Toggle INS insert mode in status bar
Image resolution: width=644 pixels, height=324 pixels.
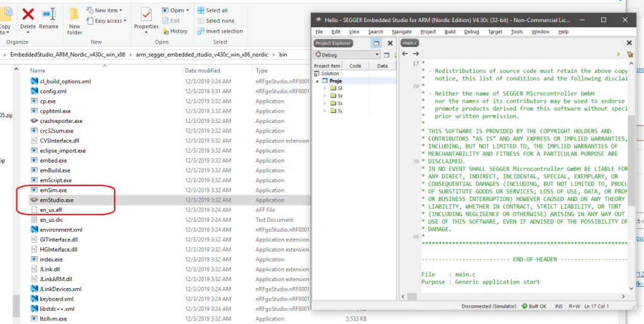(558, 306)
